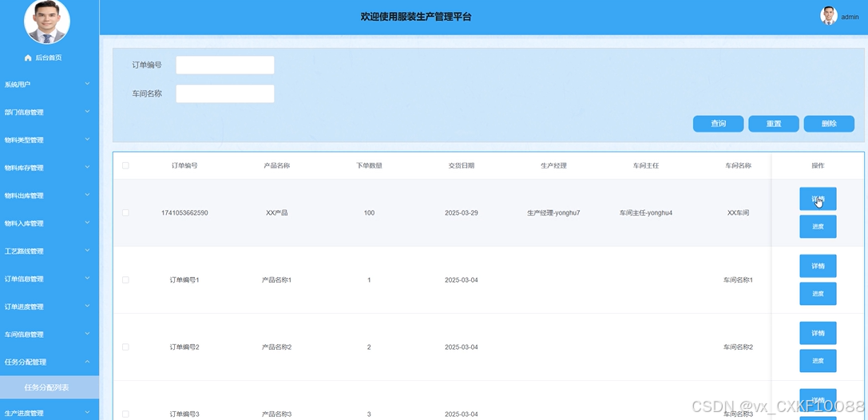Expand the 部门信息管理 chevron

tap(88, 111)
